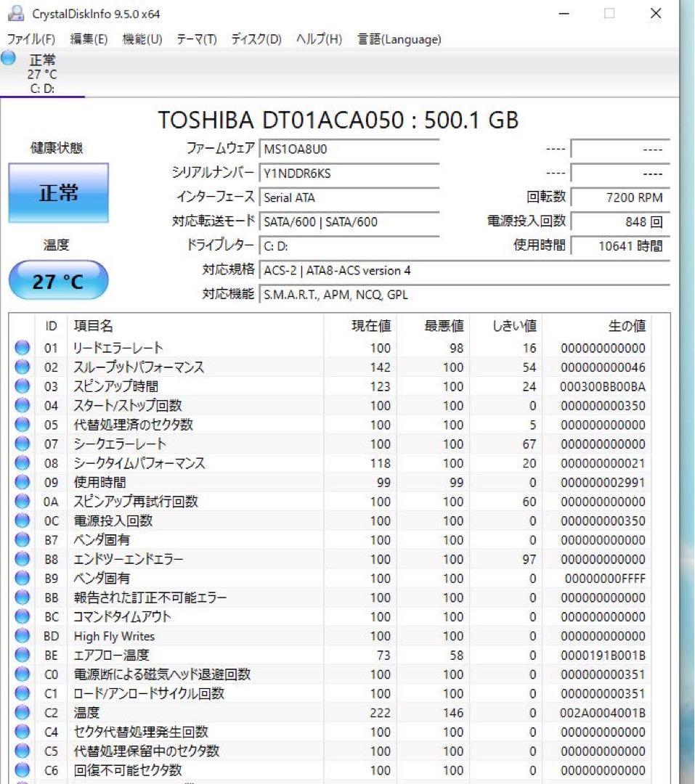
Task: Click the blue dot next to シークエラーレート
Action: (21, 444)
